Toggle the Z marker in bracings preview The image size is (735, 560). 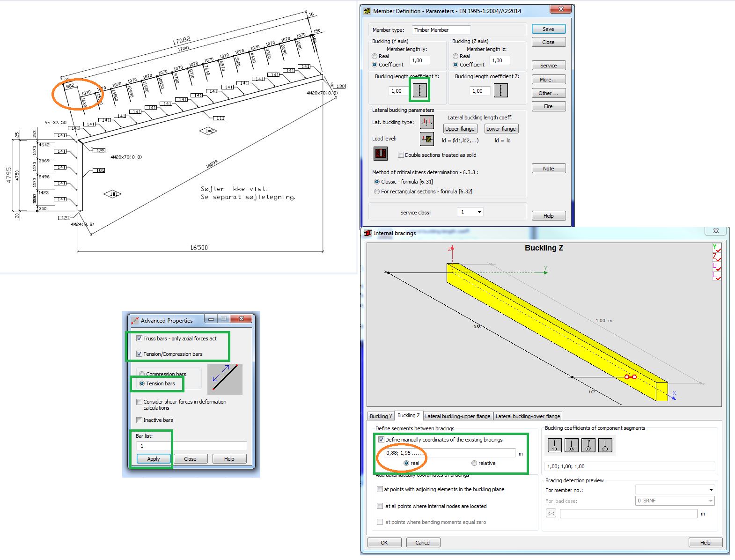[716, 257]
